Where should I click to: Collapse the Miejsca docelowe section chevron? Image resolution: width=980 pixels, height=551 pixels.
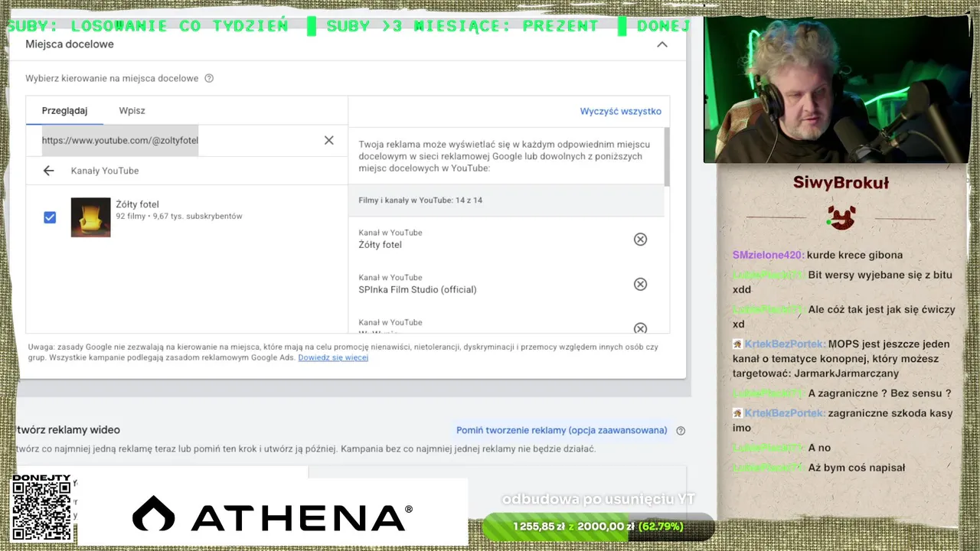coord(661,44)
